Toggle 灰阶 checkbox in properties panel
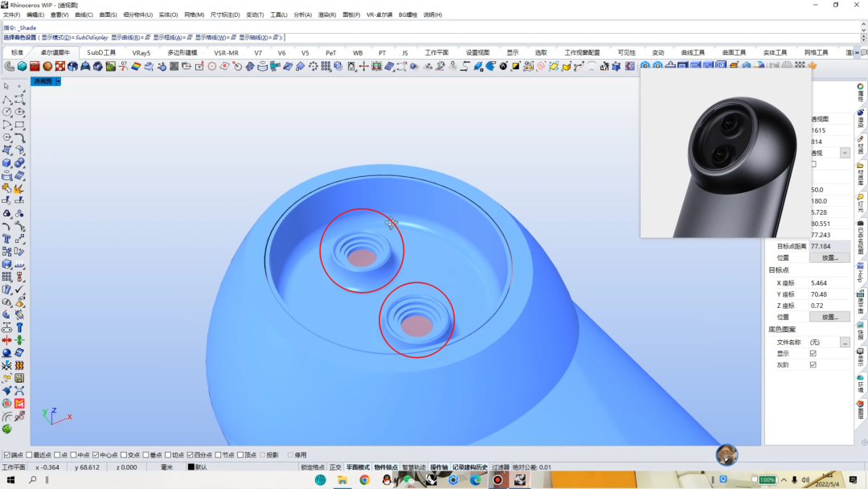 click(813, 365)
